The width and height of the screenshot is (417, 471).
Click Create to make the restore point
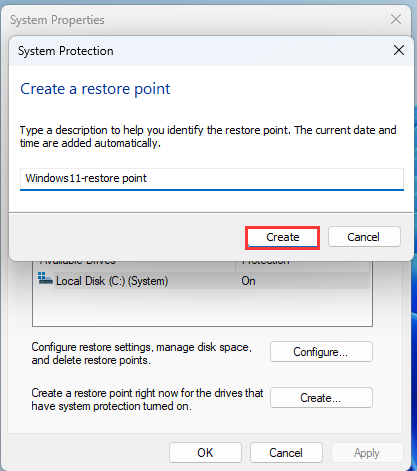[x=283, y=237]
